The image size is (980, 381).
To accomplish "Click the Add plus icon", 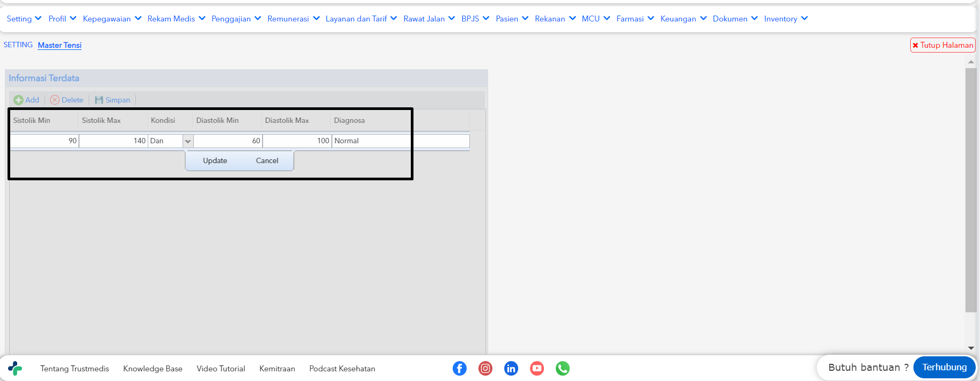I will coord(18,100).
